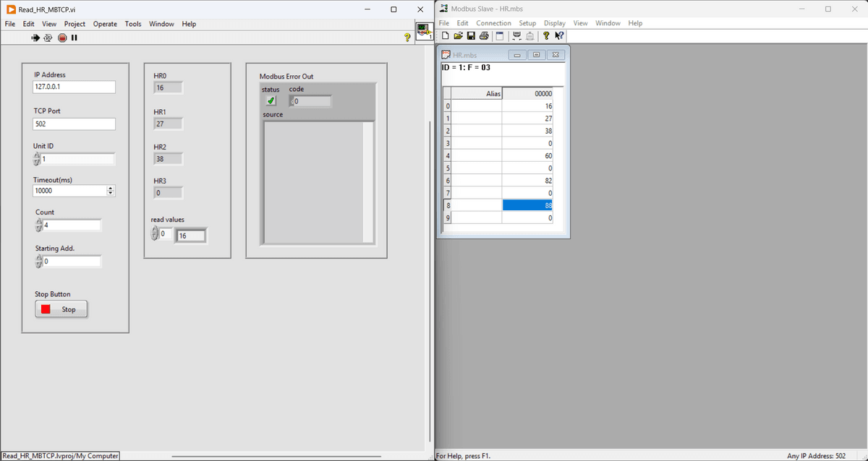Click the Print icon in Modbus Slave
This screenshot has width=868, height=461.
tap(483, 36)
